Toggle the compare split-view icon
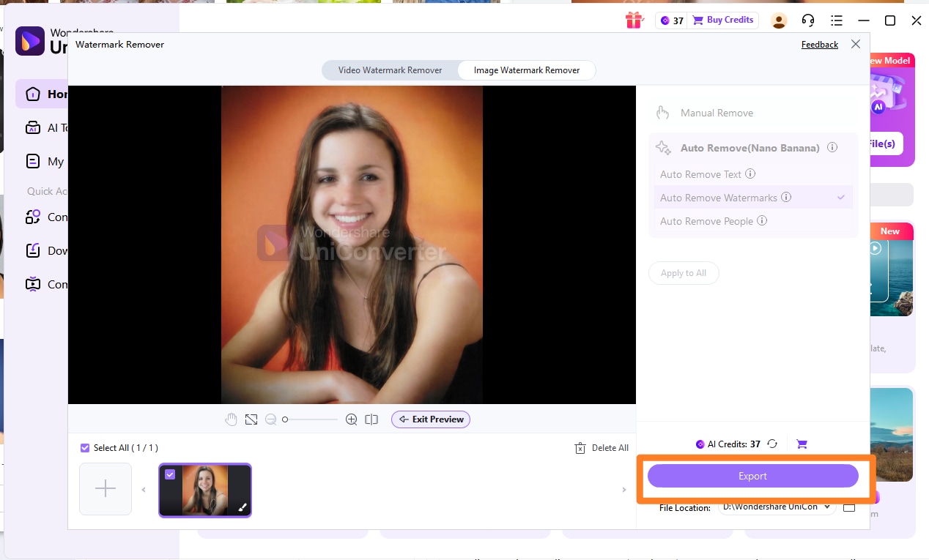 tap(371, 419)
